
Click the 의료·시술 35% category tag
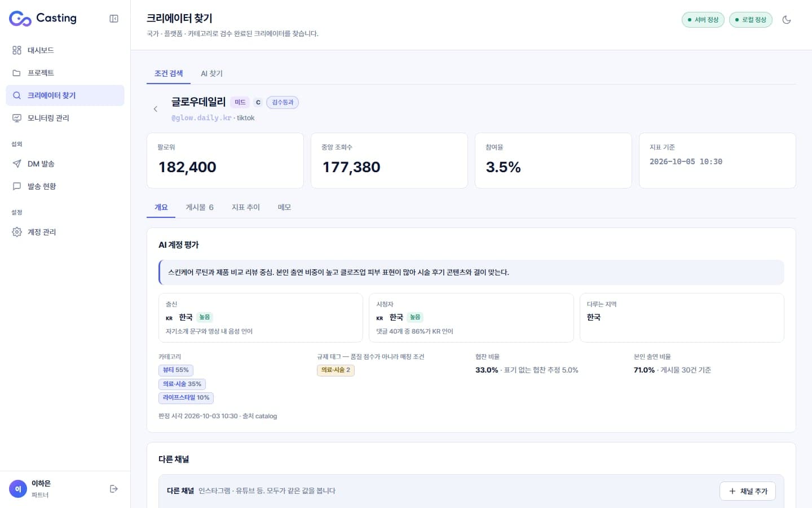tap(182, 384)
